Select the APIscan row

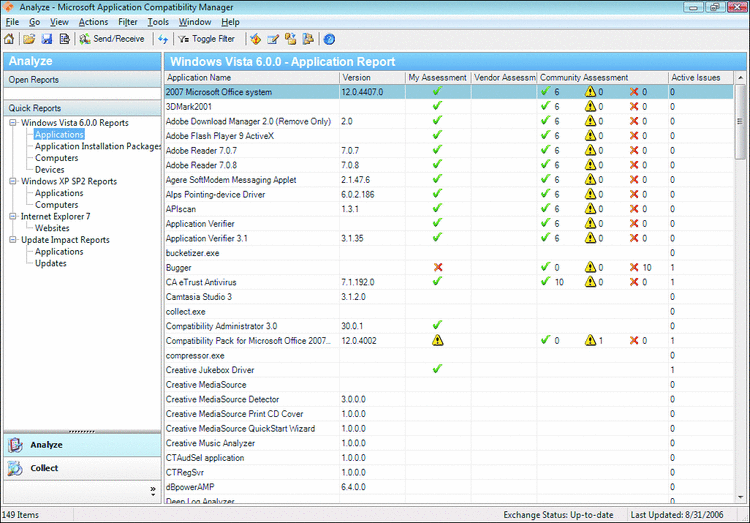tap(449, 209)
